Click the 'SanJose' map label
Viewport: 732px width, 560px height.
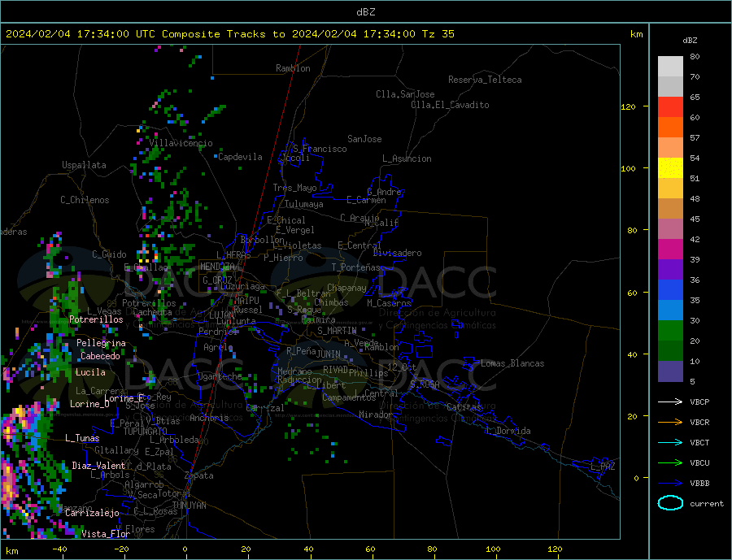point(364,139)
